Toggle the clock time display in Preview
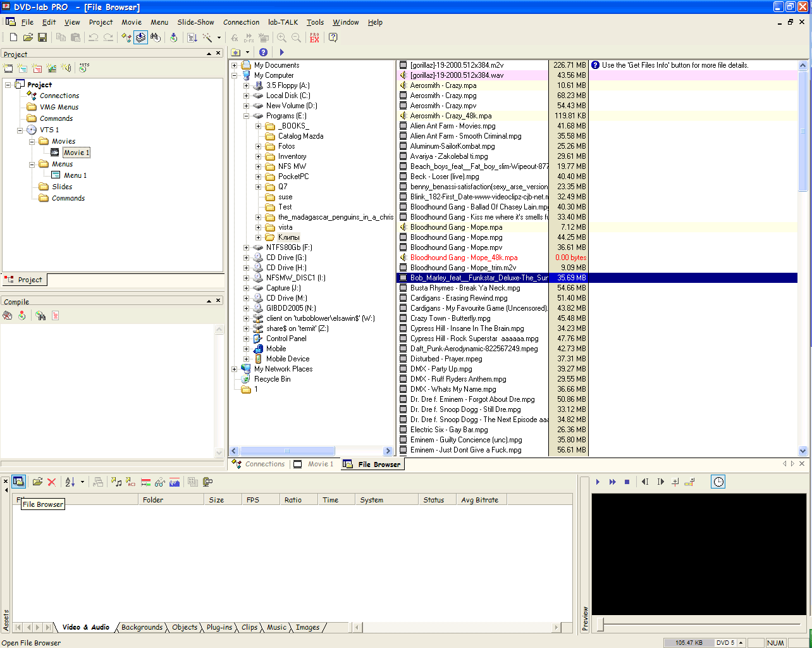 [x=718, y=482]
